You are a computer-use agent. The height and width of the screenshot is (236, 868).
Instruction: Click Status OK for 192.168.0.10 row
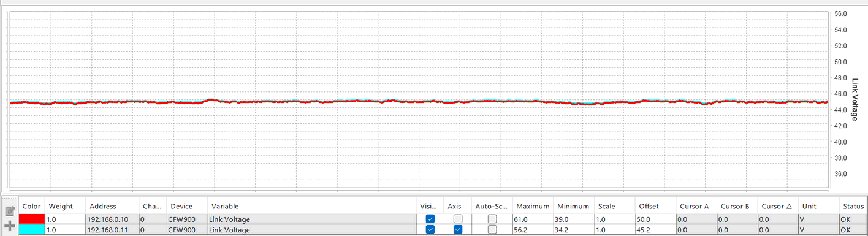(x=853, y=219)
